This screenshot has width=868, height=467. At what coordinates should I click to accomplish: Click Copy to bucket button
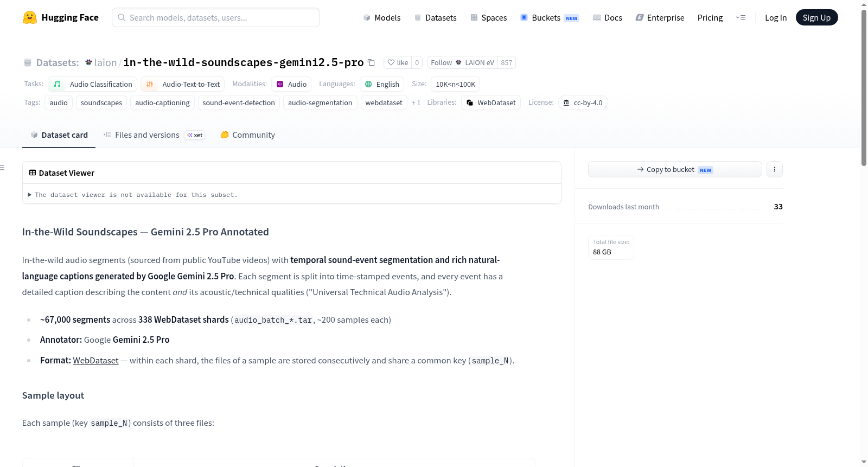coord(675,169)
